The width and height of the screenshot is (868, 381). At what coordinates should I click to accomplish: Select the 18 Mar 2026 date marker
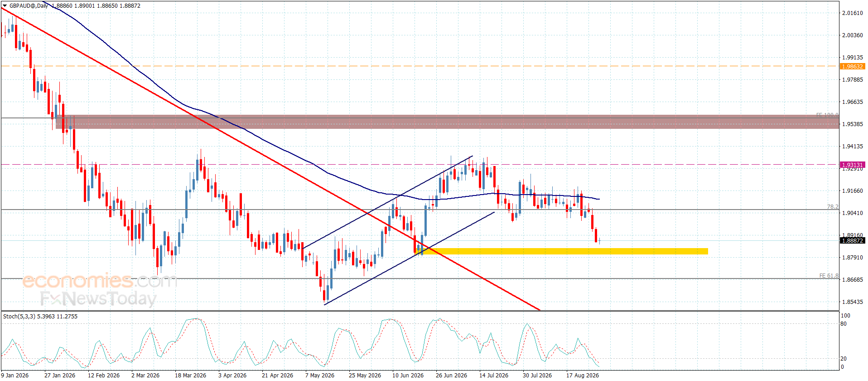coord(190,375)
